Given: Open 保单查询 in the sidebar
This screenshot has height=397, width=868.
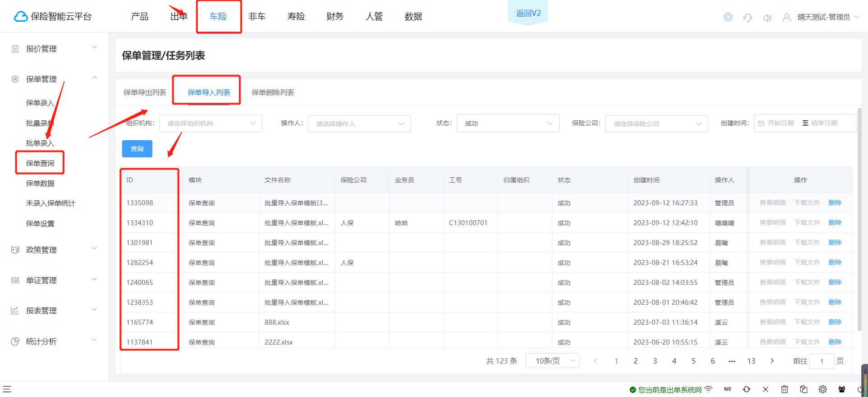Looking at the screenshot, I should pyautogui.click(x=40, y=163).
